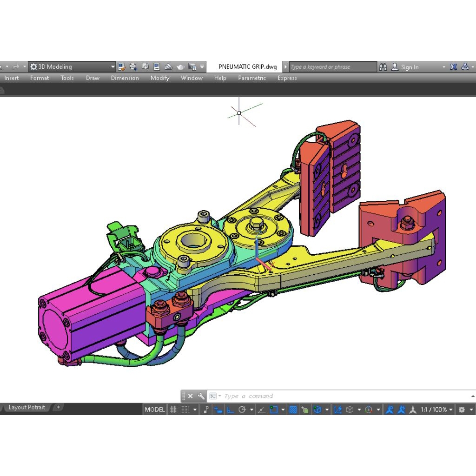The height and width of the screenshot is (476, 476).
Task: Open the Draw menu
Action: tap(93, 78)
